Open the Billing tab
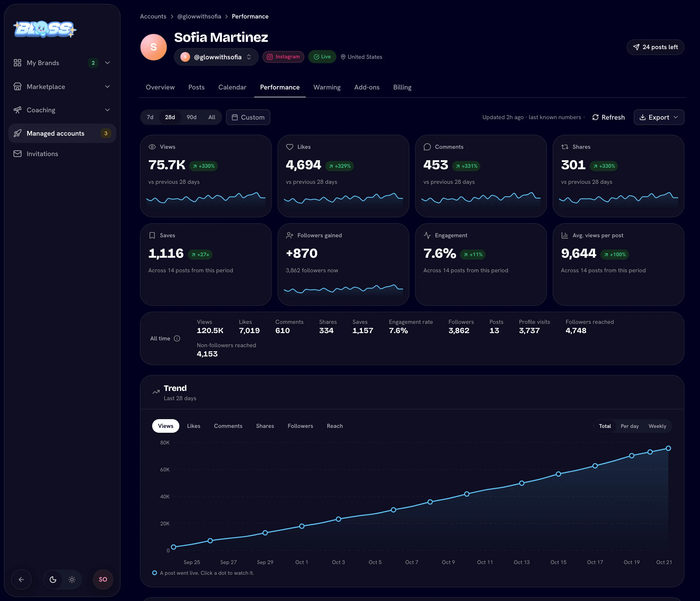 point(402,87)
